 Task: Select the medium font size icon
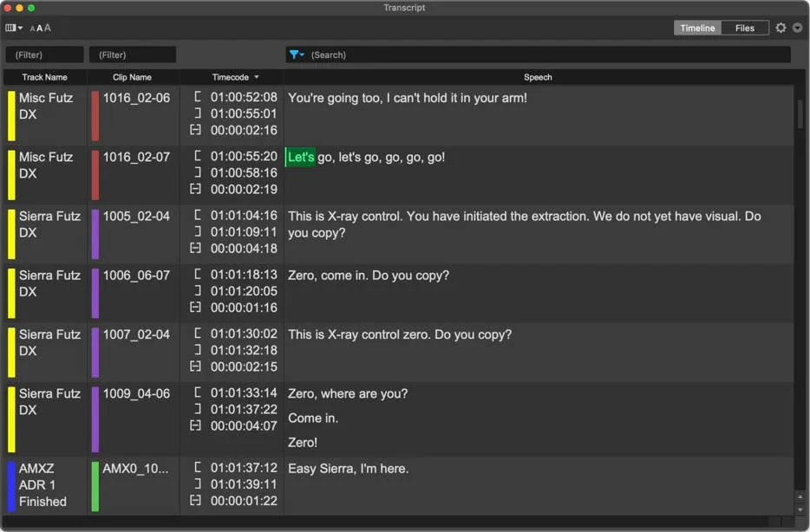(x=40, y=27)
